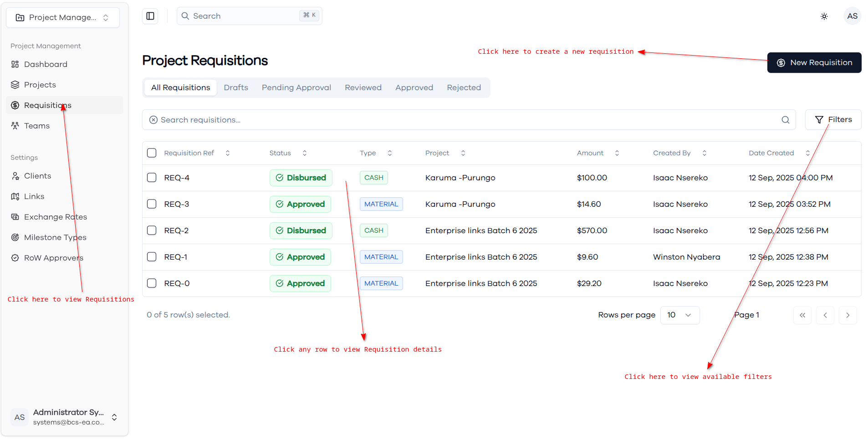Click the magnifier icon in requisitions search
This screenshot has width=868, height=440.
[x=786, y=120]
